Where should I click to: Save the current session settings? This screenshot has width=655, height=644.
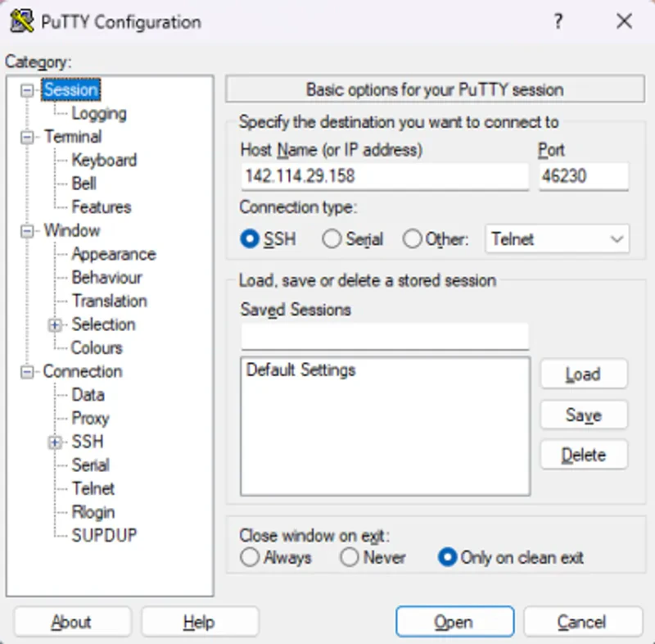(584, 415)
